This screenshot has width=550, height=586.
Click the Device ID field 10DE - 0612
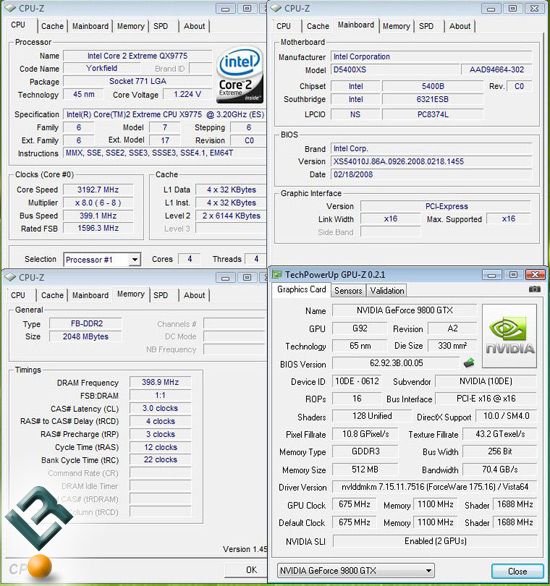pyautogui.click(x=357, y=381)
